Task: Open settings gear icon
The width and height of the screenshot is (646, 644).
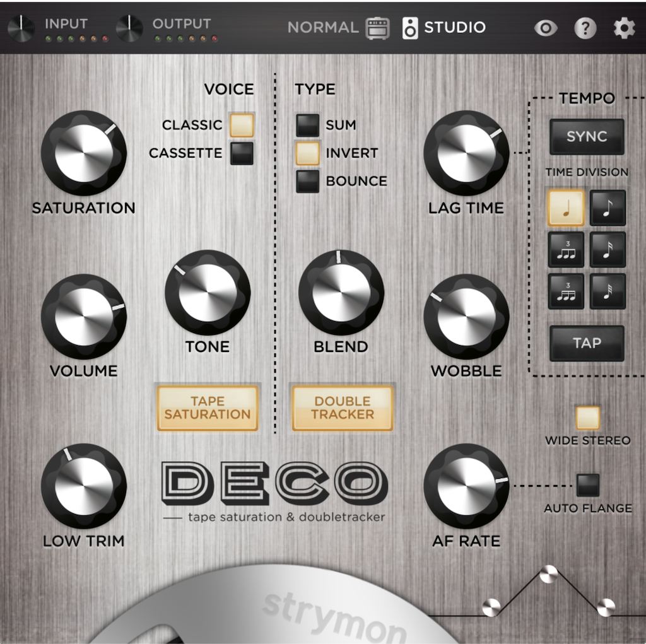Action: [624, 28]
